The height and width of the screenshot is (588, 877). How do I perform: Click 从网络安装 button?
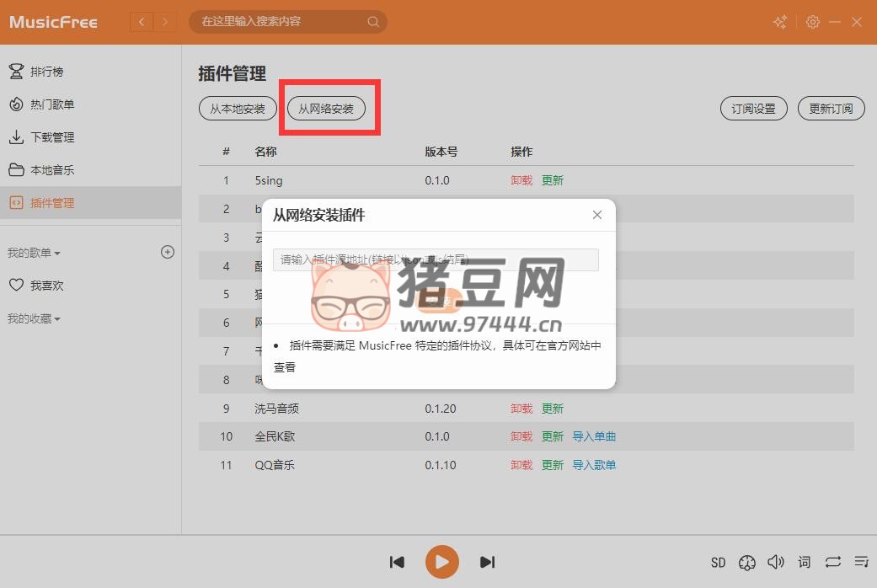[326, 109]
